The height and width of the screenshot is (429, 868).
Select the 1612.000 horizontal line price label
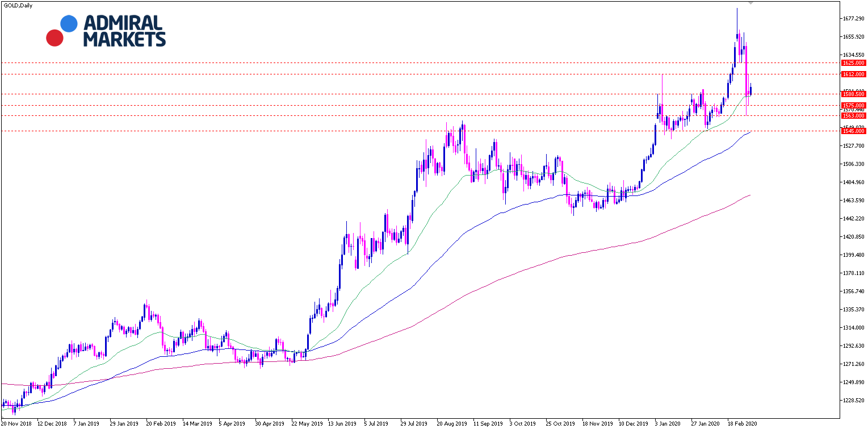coord(854,74)
